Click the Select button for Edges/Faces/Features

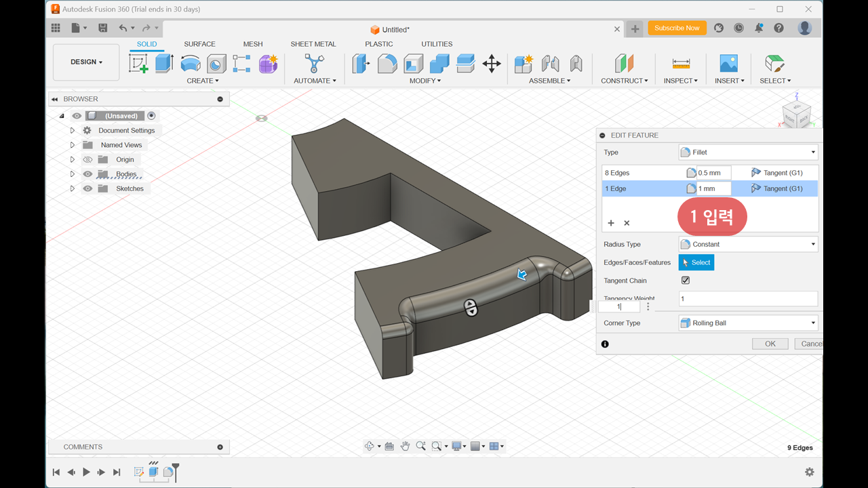696,262
